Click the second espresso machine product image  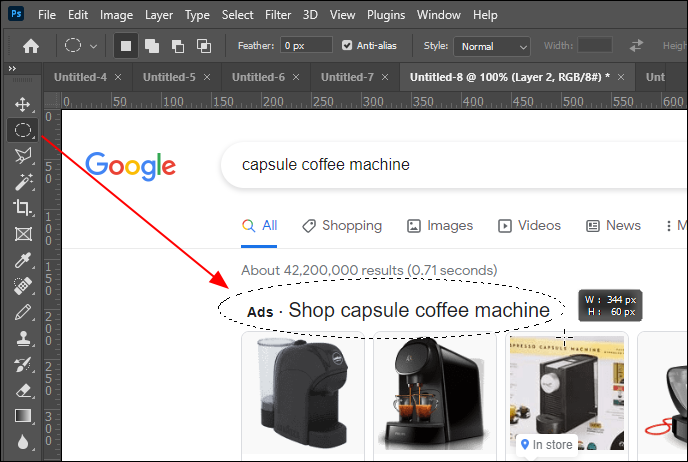(x=434, y=394)
